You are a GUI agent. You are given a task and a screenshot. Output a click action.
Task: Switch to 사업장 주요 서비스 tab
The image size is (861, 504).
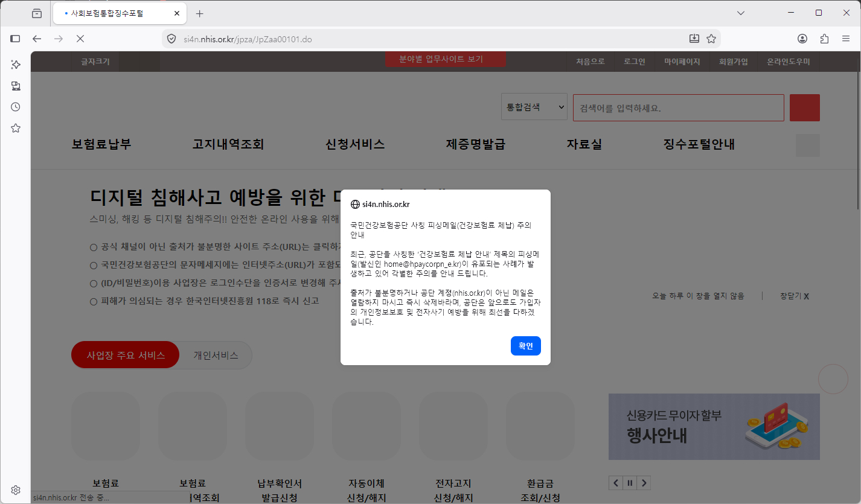pos(126,355)
